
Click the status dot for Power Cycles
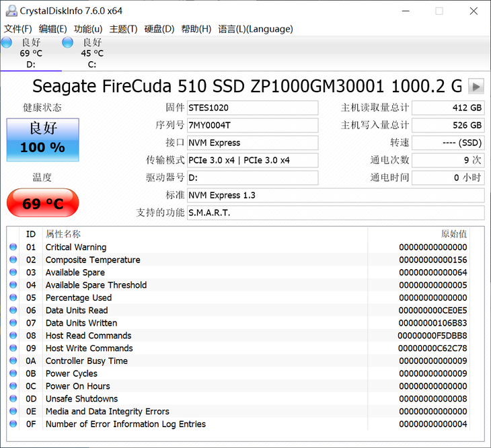(x=13, y=373)
